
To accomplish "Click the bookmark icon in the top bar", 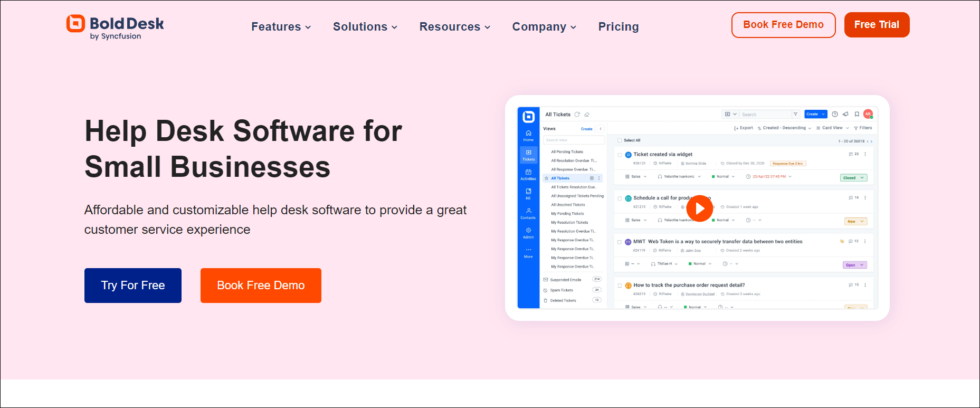I will (x=857, y=114).
